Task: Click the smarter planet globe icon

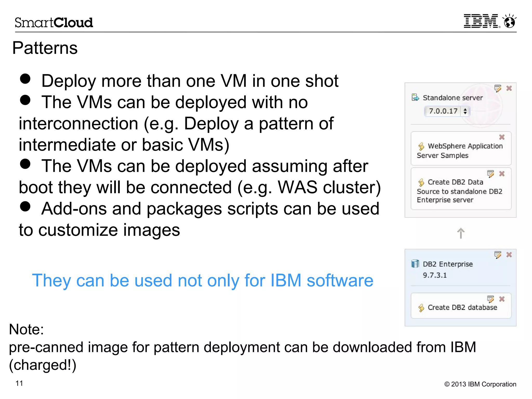Action: 509,21
